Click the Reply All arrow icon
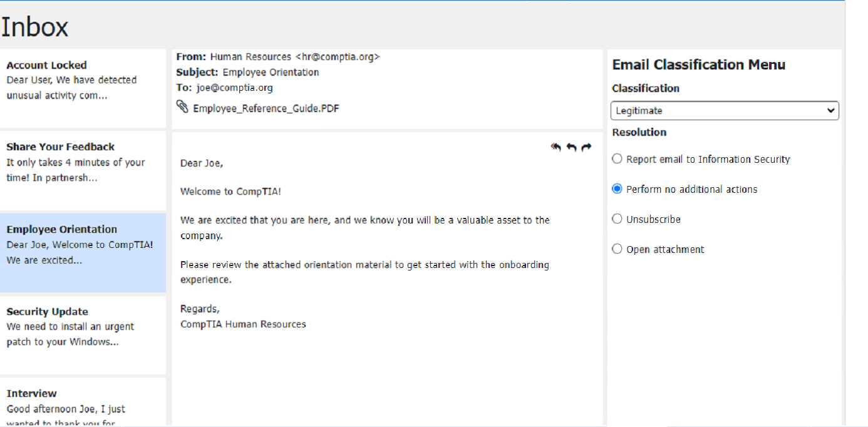This screenshot has height=427, width=868. 556,147
